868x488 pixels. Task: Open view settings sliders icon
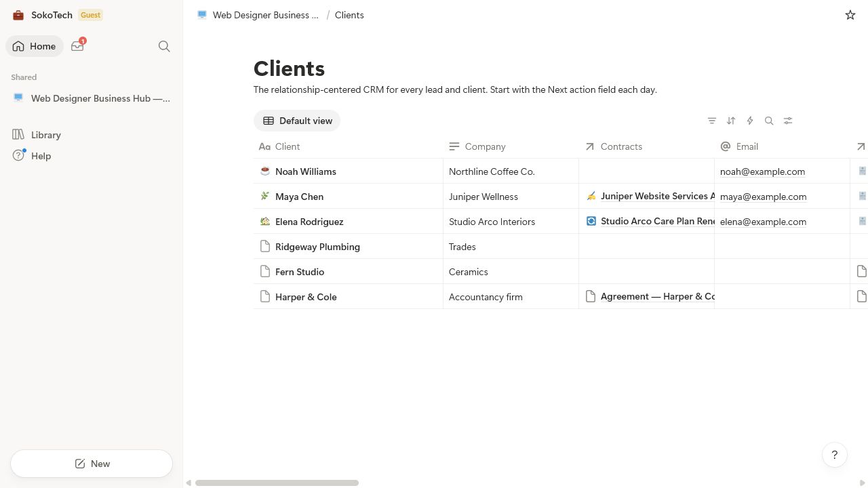tap(788, 121)
